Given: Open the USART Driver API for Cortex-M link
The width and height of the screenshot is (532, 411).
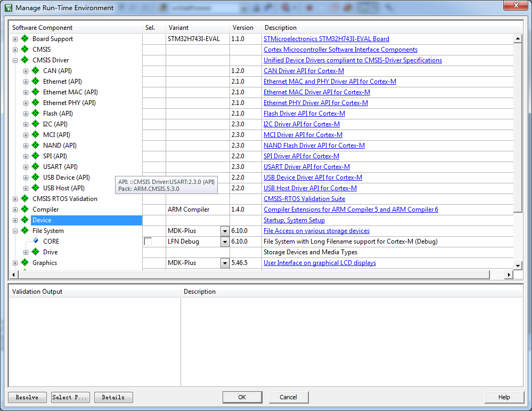Looking at the screenshot, I should tap(307, 167).
